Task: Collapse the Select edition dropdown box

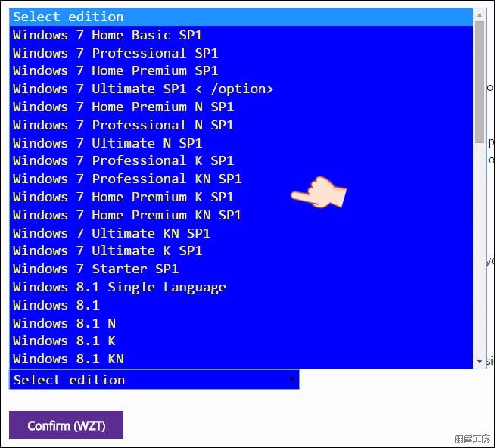Action: (154, 379)
